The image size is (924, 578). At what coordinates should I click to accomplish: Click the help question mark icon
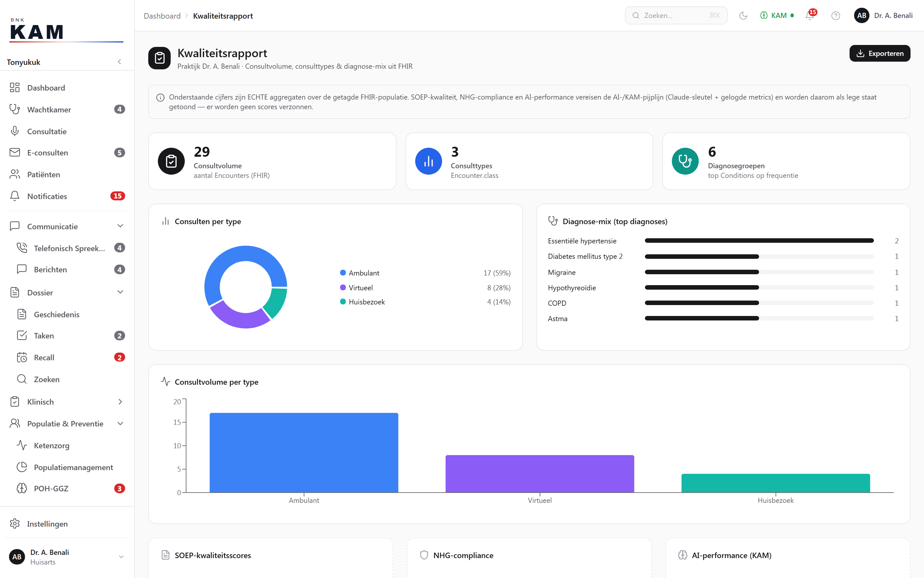(x=835, y=16)
